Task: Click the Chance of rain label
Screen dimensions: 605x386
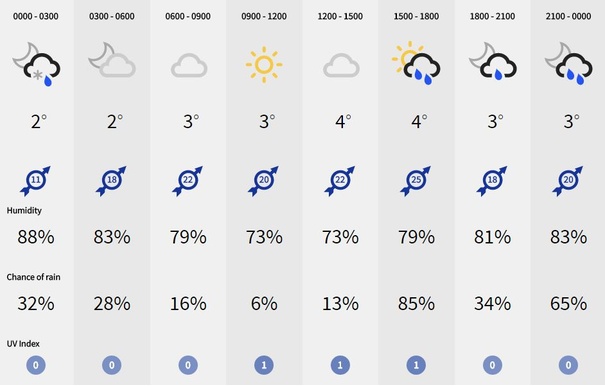Action: coord(33,277)
